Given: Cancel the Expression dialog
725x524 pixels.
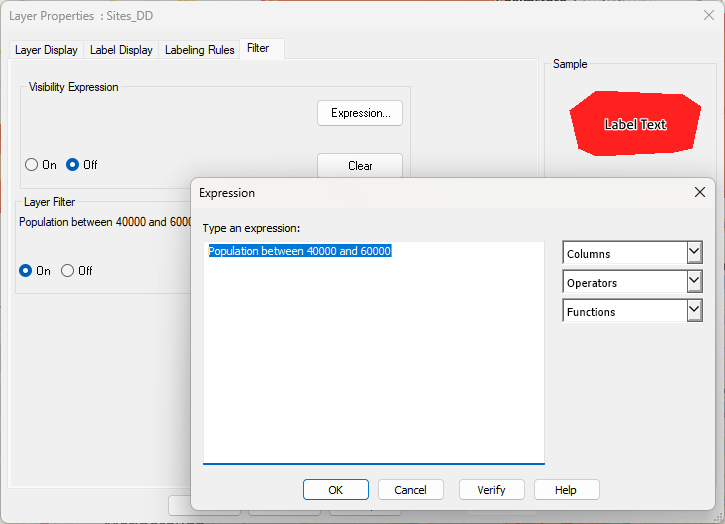Looking at the screenshot, I should click(411, 490).
